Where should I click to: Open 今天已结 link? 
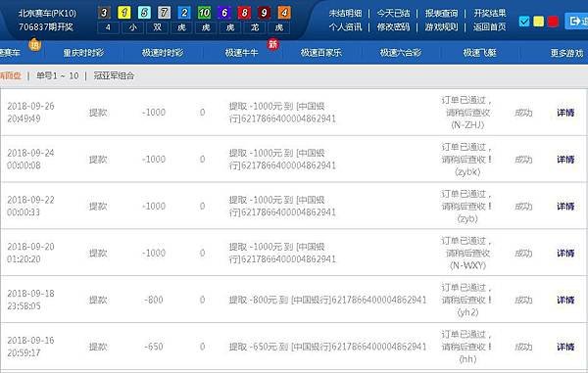click(x=393, y=13)
